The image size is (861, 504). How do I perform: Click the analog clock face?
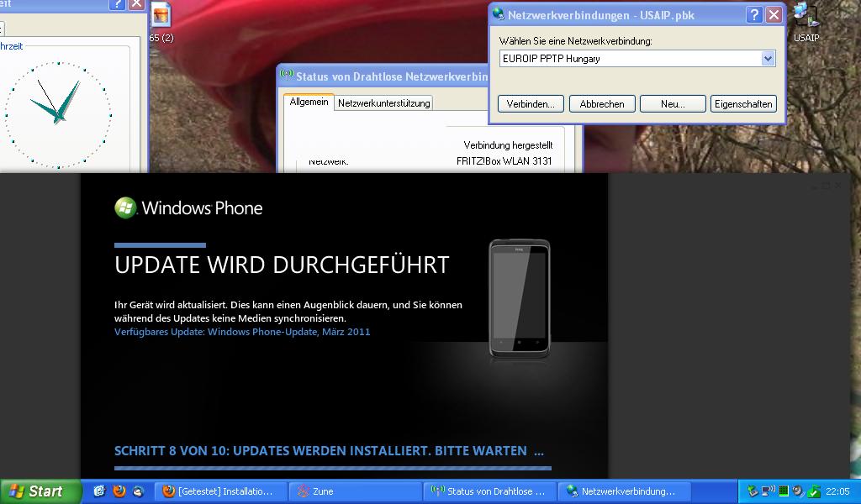[59, 115]
